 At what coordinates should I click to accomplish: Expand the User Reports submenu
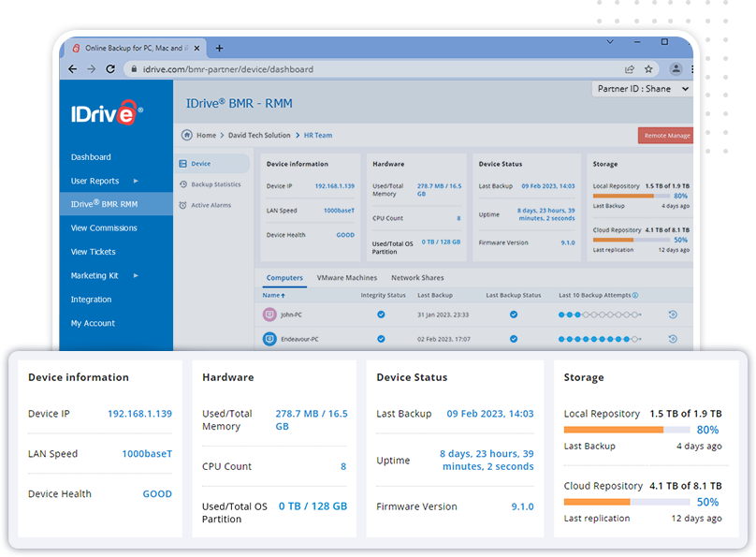[x=136, y=181]
